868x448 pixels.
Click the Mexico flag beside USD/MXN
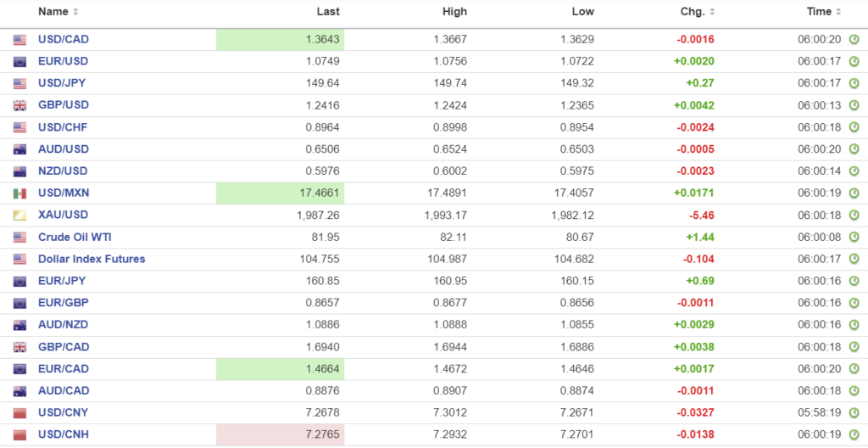coord(19,193)
